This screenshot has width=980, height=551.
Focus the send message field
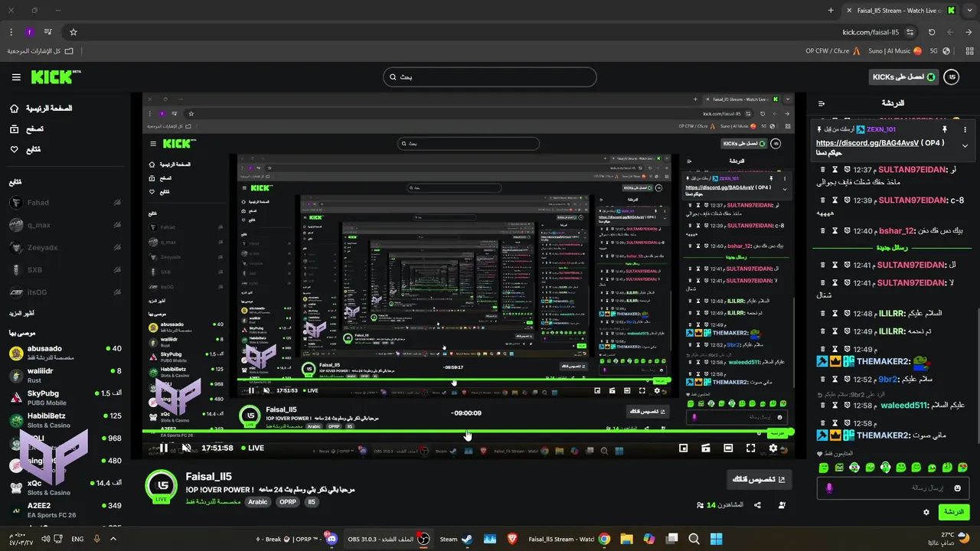click(x=893, y=487)
